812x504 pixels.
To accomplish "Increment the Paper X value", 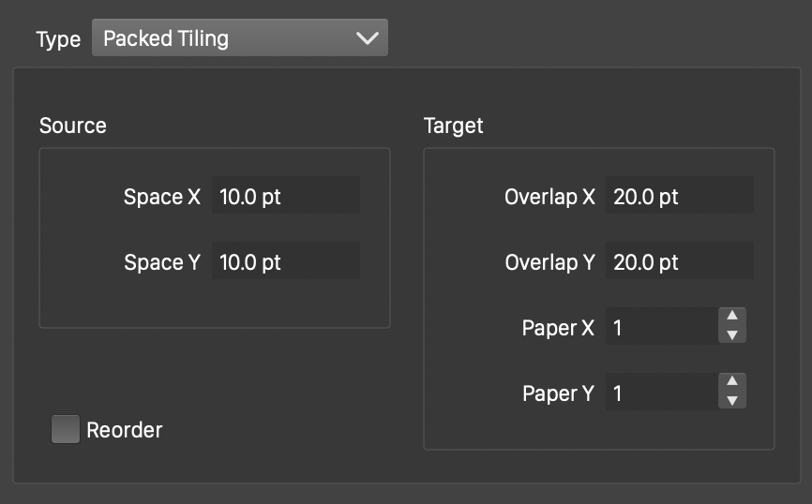I will pyautogui.click(x=732, y=317).
